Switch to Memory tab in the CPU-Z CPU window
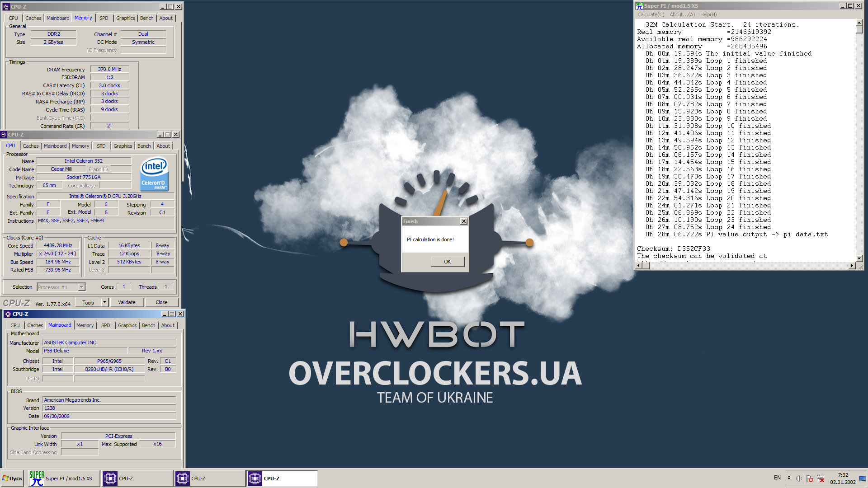Image resolution: width=868 pixels, height=488 pixels. coord(80,146)
